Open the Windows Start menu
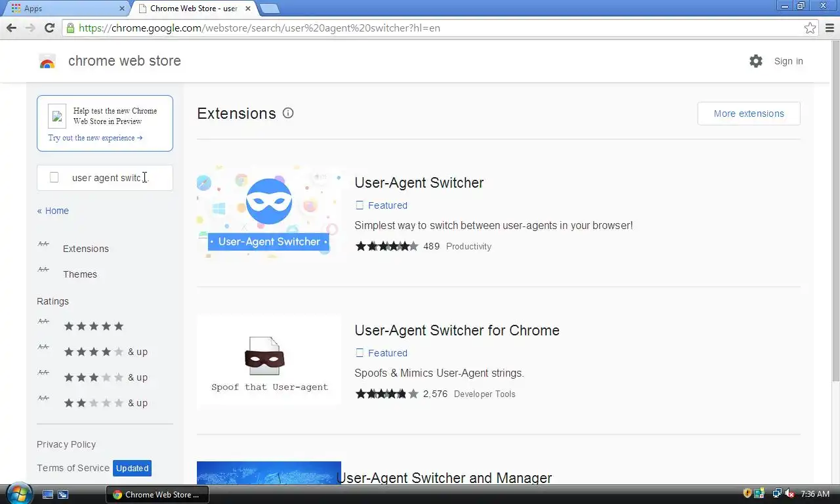840x504 pixels. (x=18, y=493)
